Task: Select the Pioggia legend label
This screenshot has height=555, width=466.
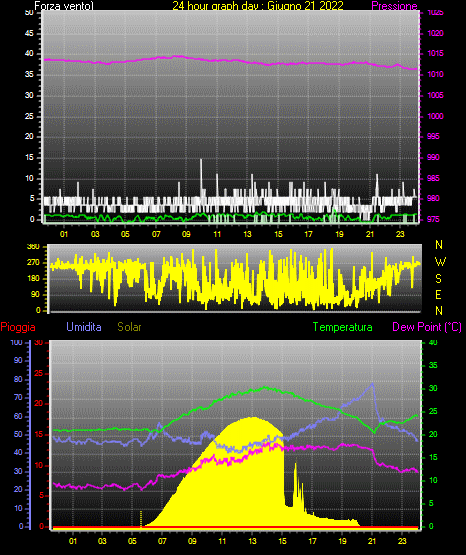Action: pos(18,327)
